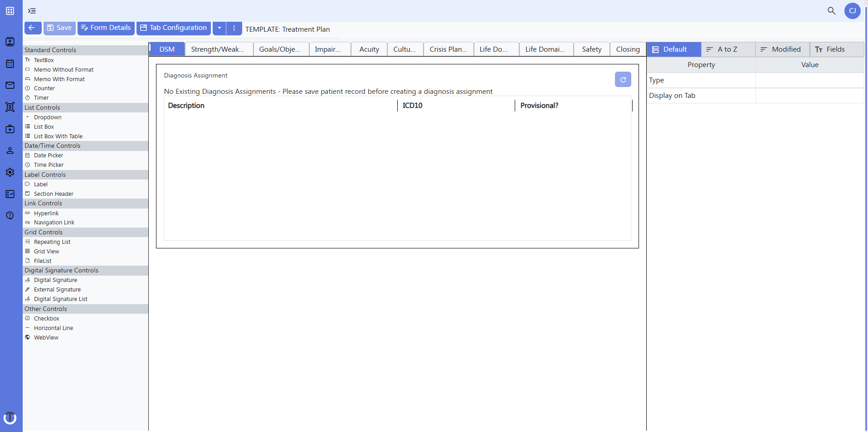Click the Save button
Image resolution: width=868 pixels, height=432 pixels.
tap(59, 28)
